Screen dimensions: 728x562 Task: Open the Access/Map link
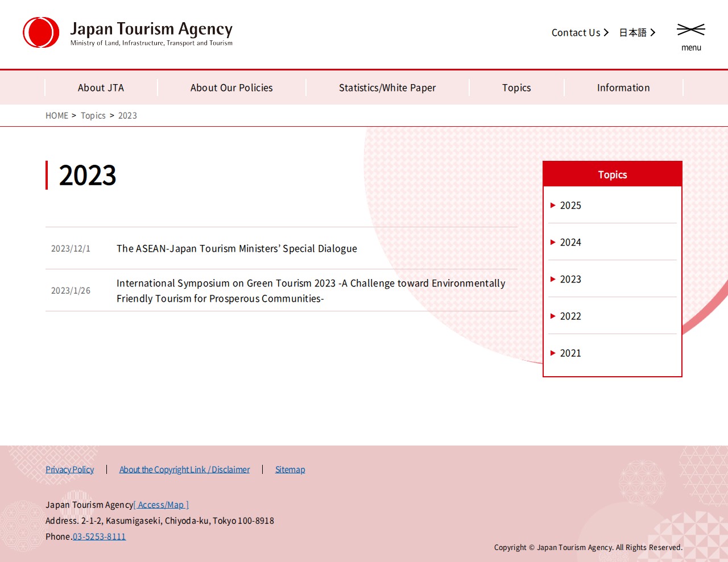[161, 505]
